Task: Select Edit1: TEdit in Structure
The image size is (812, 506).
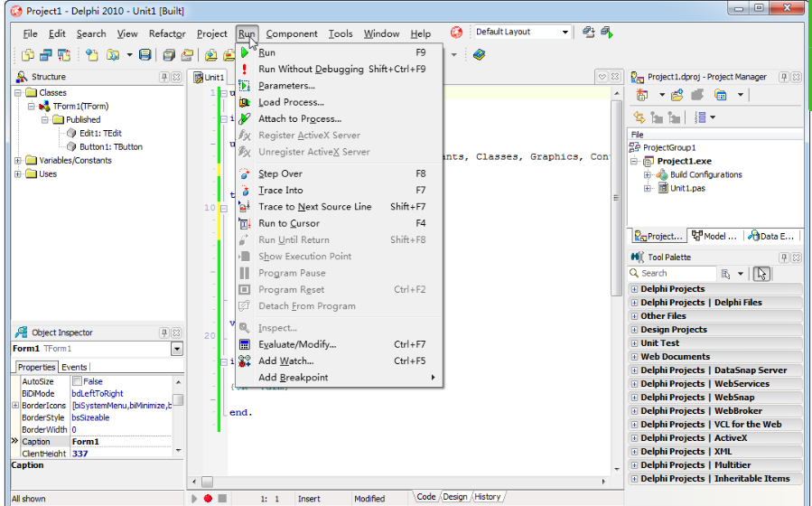Action: coord(100,133)
